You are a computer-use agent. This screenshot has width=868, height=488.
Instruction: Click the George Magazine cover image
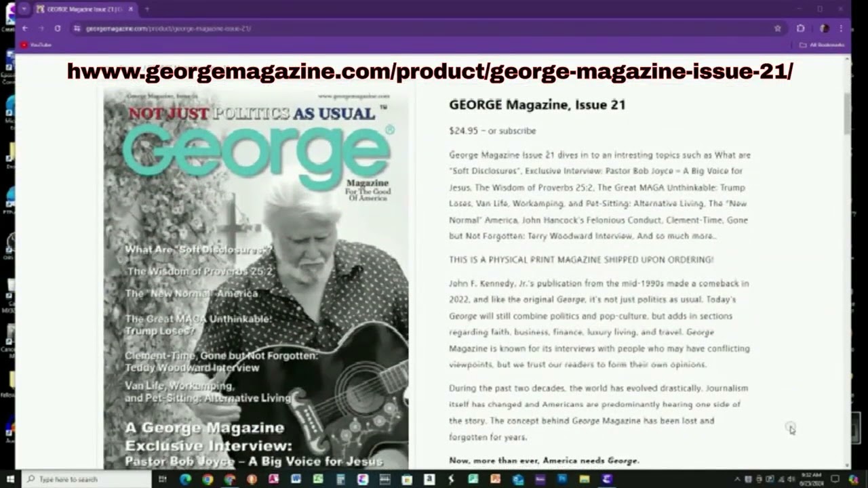tap(256, 278)
